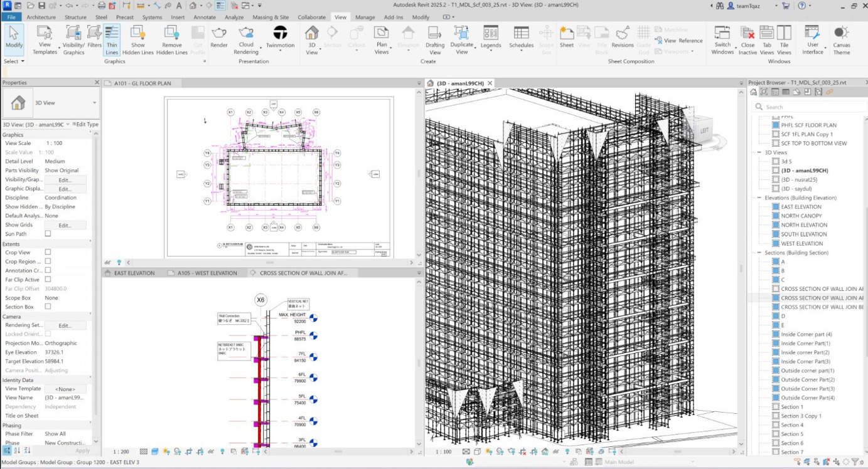The height and width of the screenshot is (469, 868).
Task: Collapse the Elevations (Building Elevation) node
Action: 759,198
